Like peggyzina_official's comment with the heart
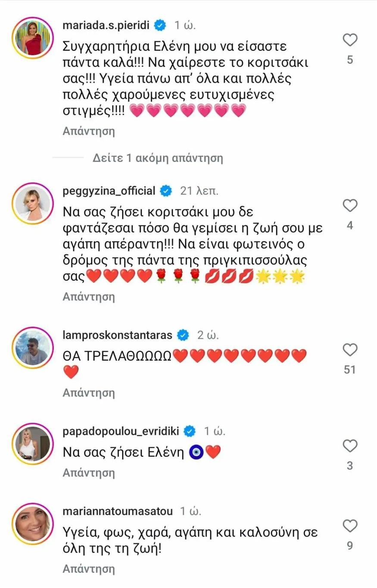This screenshot has height=588, width=377. click(350, 206)
